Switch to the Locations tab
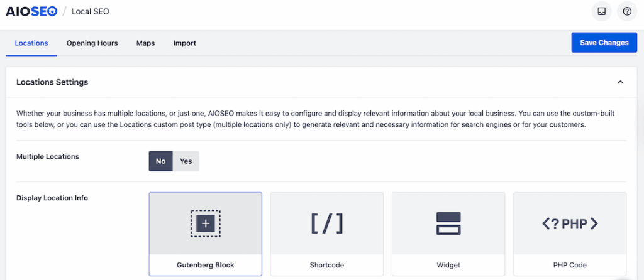 31,43
